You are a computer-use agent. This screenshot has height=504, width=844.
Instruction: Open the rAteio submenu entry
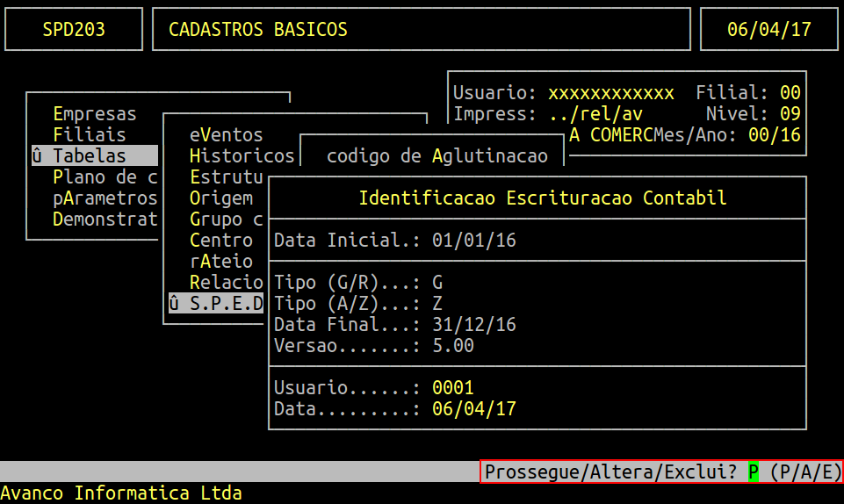[x=221, y=262]
